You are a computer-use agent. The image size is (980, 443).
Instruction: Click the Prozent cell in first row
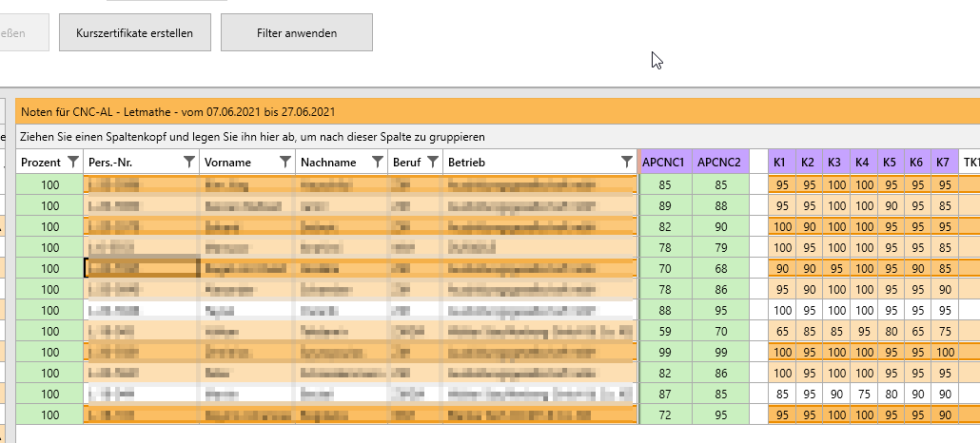[x=49, y=184]
